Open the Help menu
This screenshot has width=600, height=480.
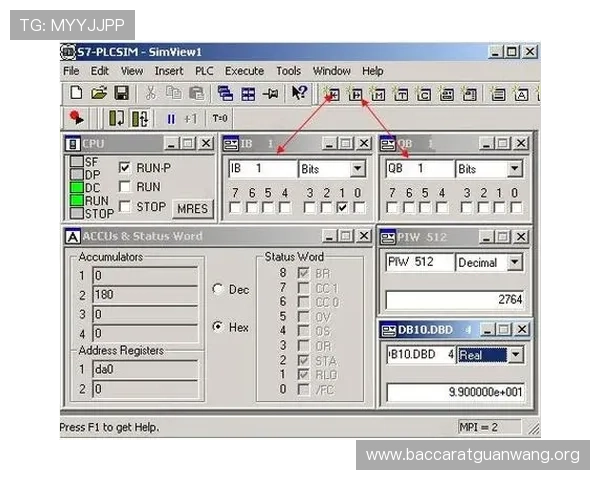pos(372,71)
